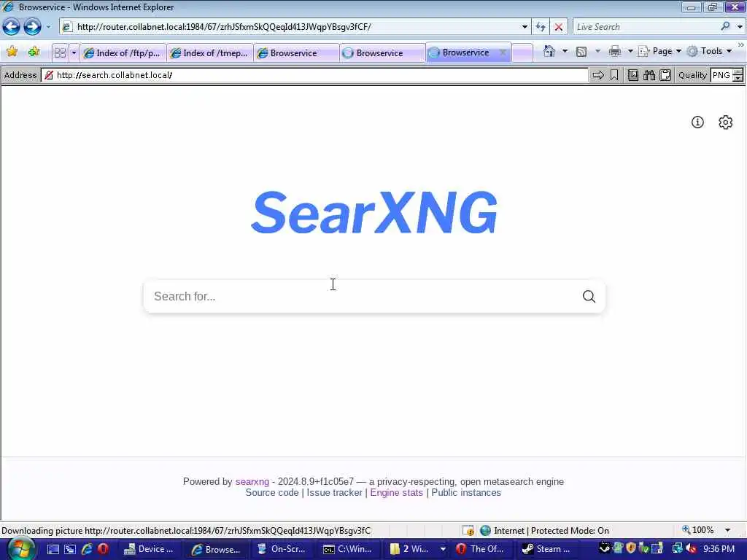Viewport: 747px width, 560px height.
Task: Switch to 'Steam ...' taskbar window
Action: 547,549
